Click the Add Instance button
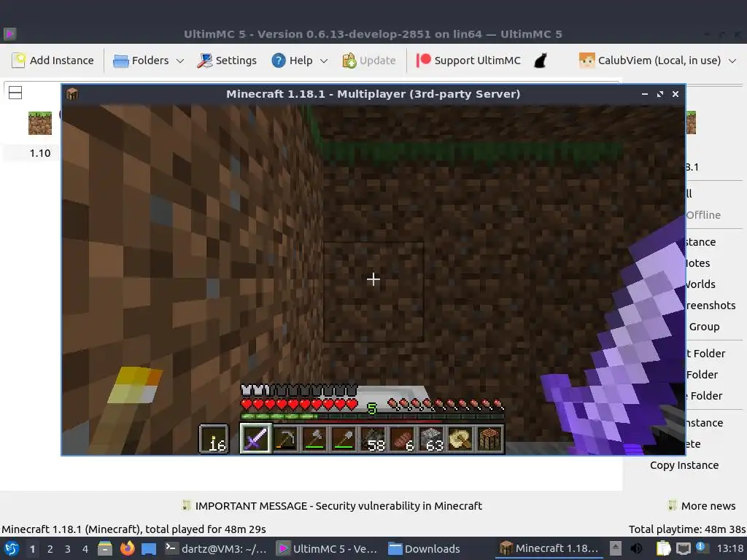The image size is (747, 560). tap(53, 61)
